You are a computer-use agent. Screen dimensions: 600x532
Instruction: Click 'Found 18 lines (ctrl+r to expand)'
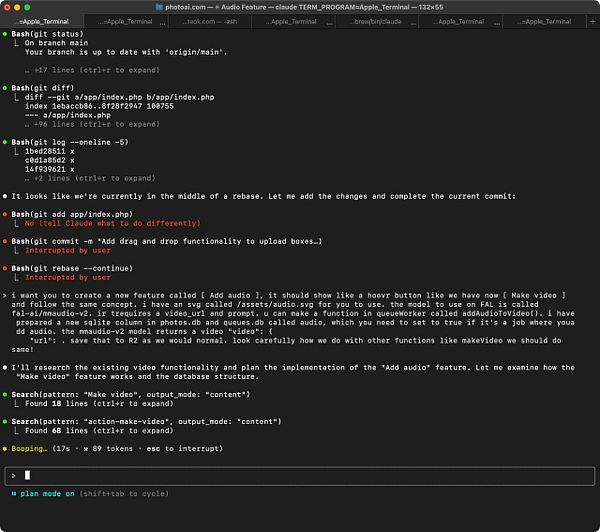click(x=99, y=404)
